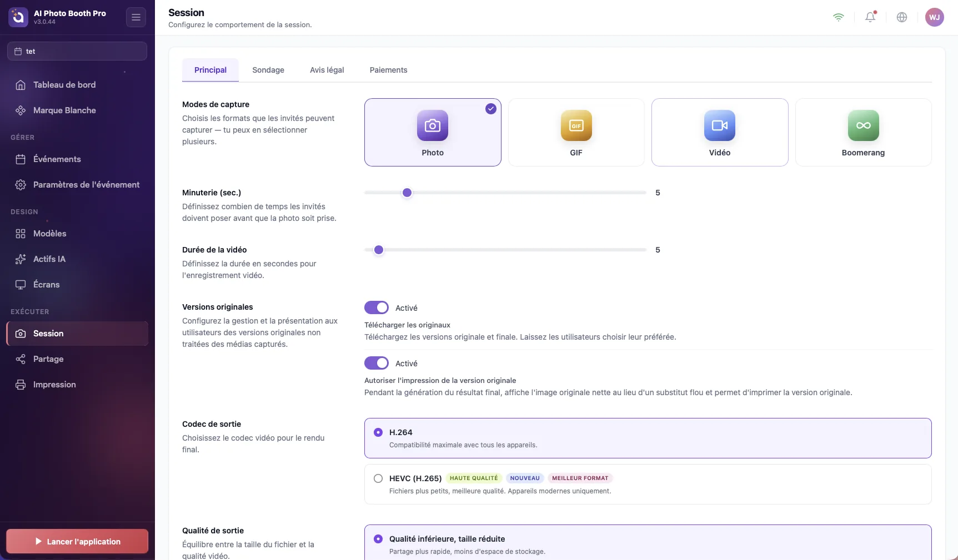
Task: Check the Wi-Fi connection status icon
Action: (839, 17)
